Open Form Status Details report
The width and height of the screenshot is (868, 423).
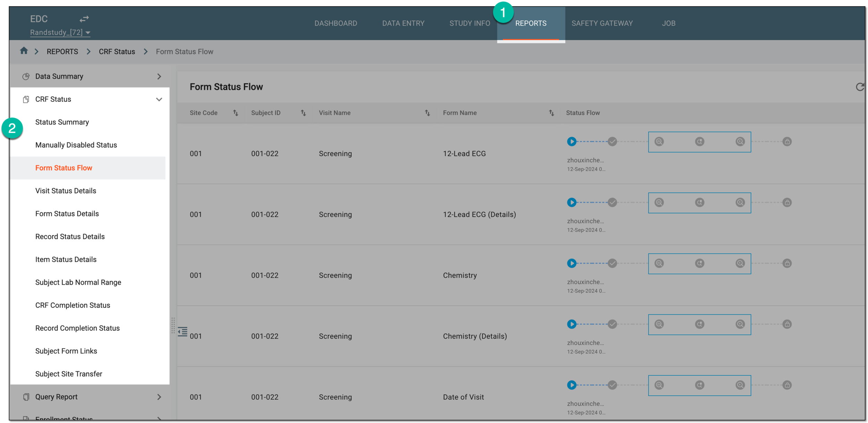(x=67, y=214)
